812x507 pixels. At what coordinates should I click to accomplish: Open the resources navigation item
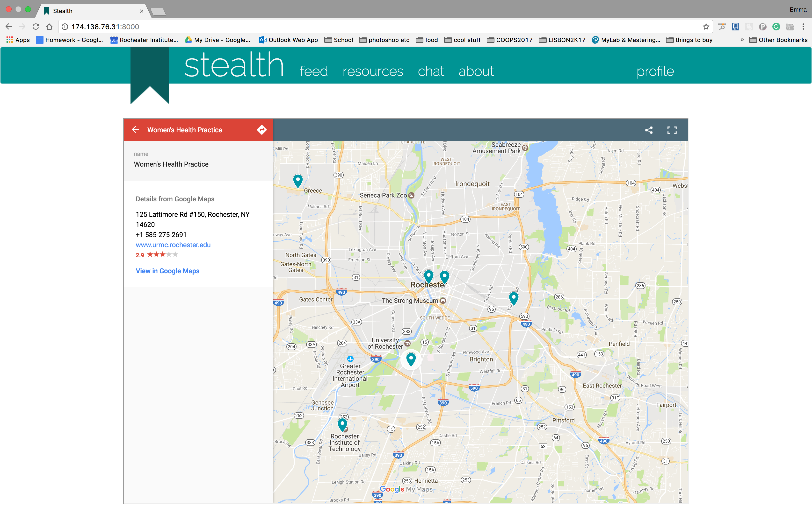point(372,71)
